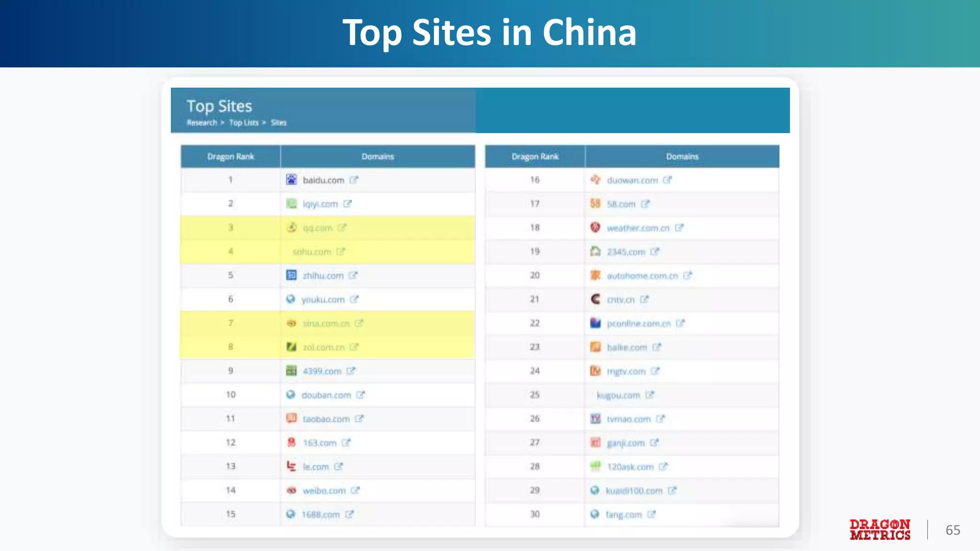Open external link icon next to baidu.com
Image resolution: width=980 pixels, height=551 pixels.
pyautogui.click(x=354, y=180)
